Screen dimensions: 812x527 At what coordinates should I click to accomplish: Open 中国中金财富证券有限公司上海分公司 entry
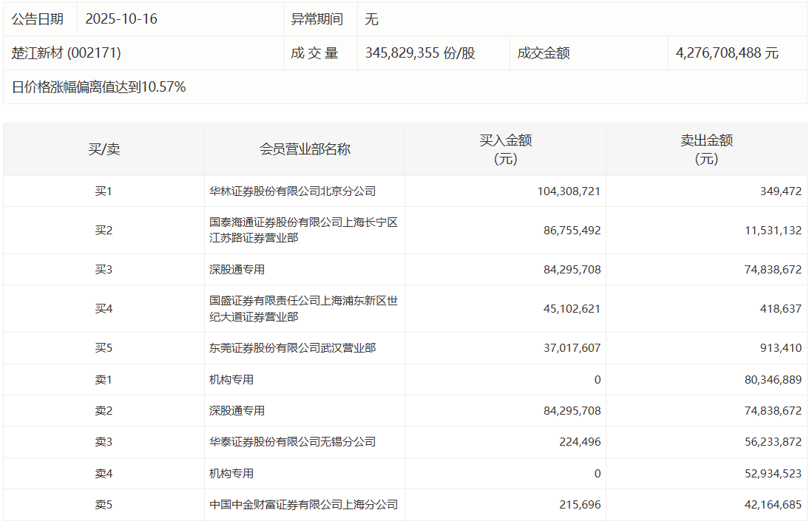click(303, 505)
